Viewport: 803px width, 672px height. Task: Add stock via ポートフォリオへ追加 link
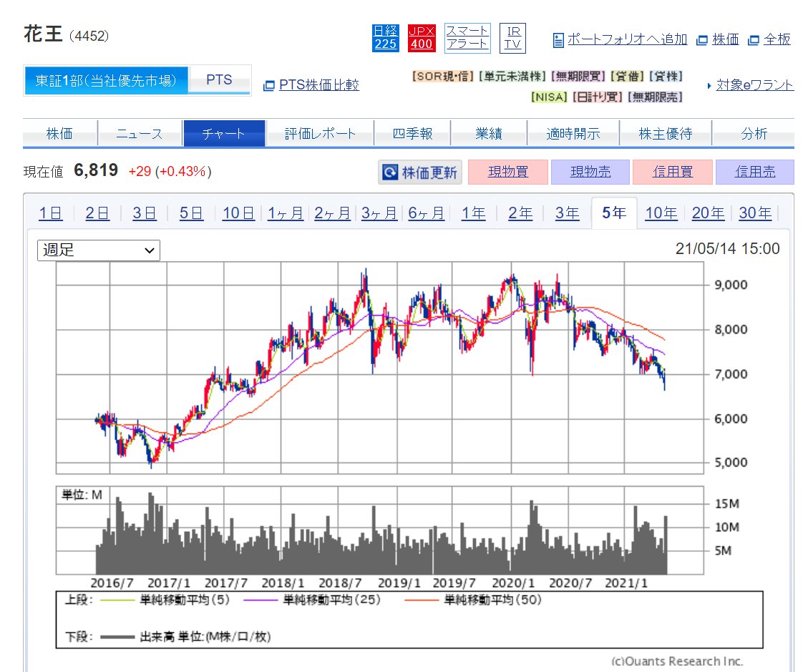[x=627, y=39]
